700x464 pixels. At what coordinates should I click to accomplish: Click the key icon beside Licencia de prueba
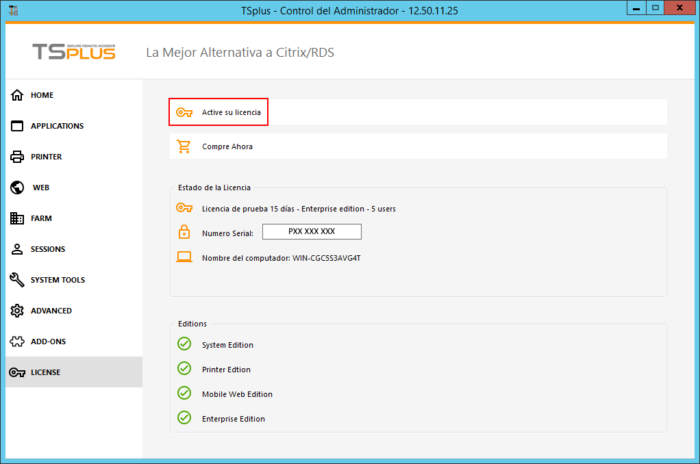184,208
